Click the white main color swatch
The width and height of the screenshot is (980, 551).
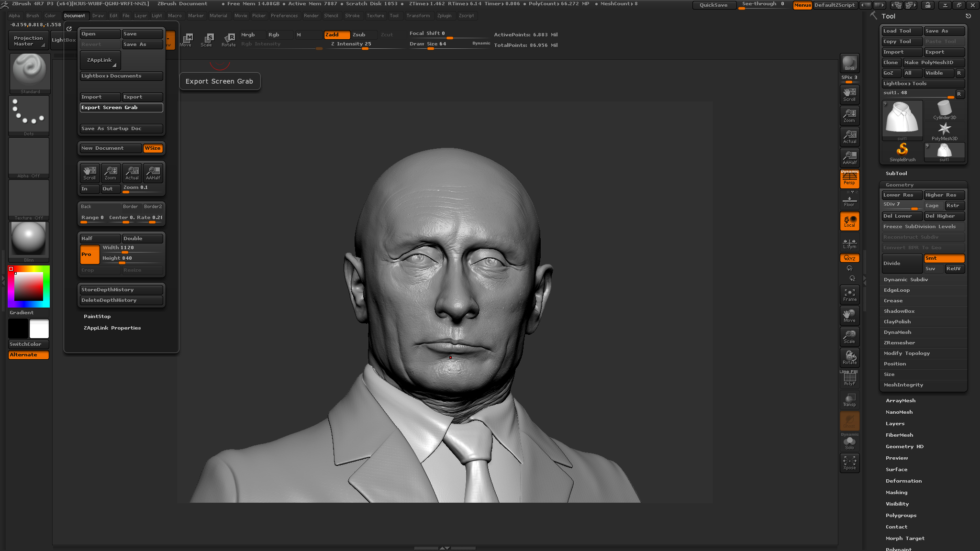(39, 329)
